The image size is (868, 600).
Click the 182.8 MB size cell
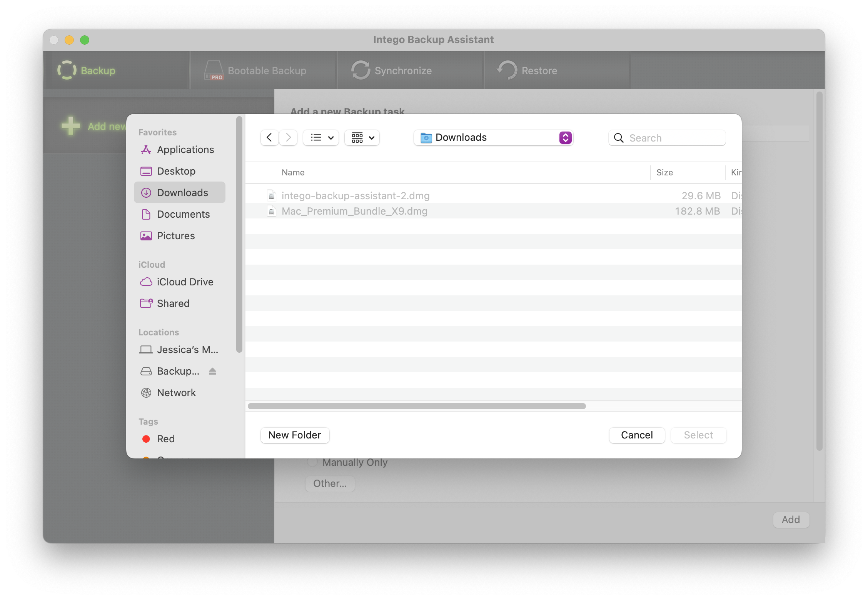coord(697,211)
